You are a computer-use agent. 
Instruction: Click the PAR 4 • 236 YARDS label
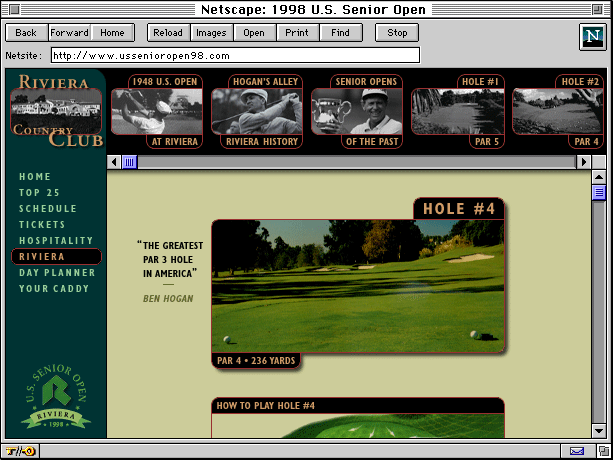click(x=256, y=360)
